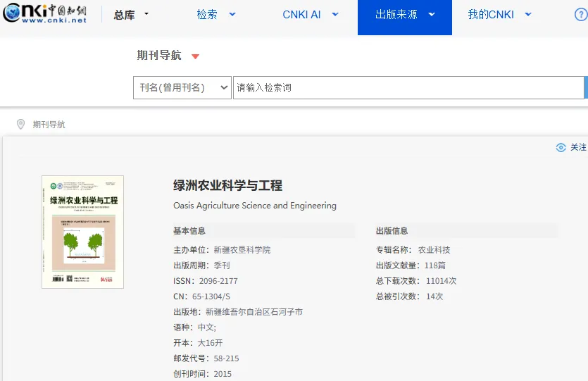
Task: Click the 邮发代号 value 58-215
Action: pos(226,358)
